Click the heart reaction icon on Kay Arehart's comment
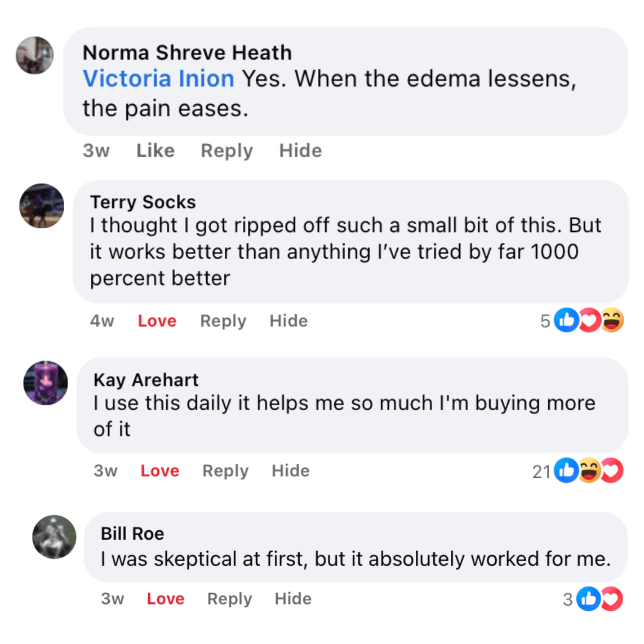 click(612, 470)
